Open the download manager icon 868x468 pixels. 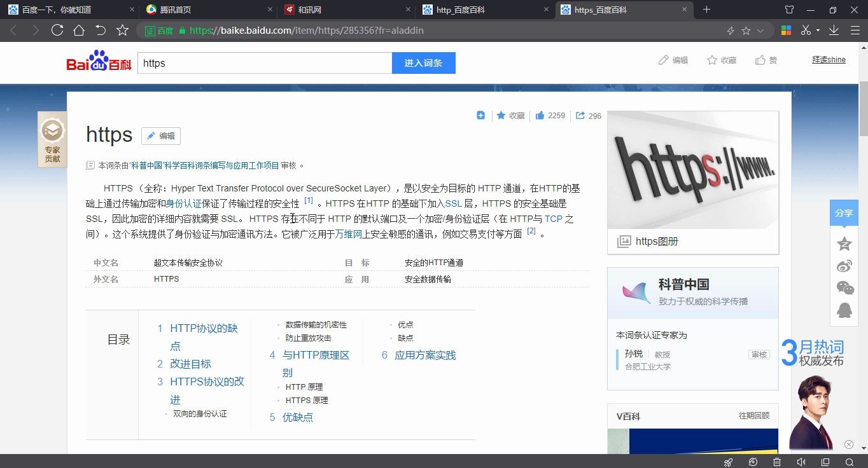[x=834, y=30]
